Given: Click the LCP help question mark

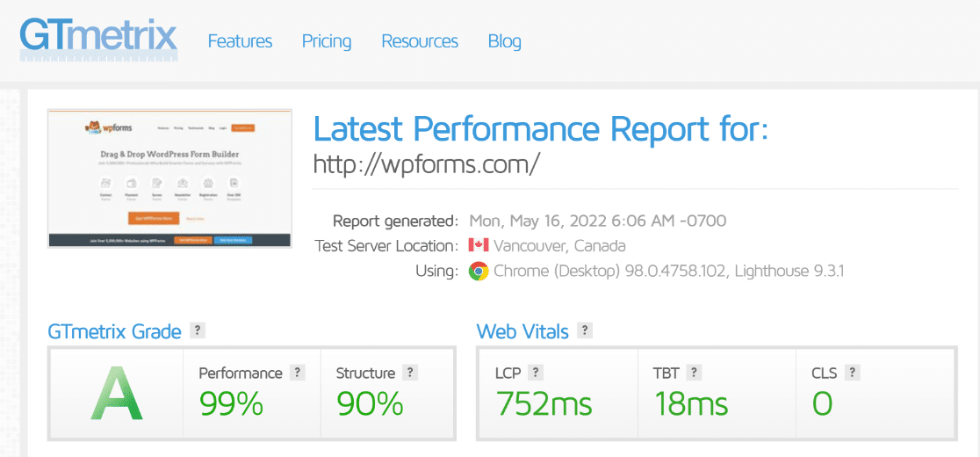Looking at the screenshot, I should click(535, 373).
